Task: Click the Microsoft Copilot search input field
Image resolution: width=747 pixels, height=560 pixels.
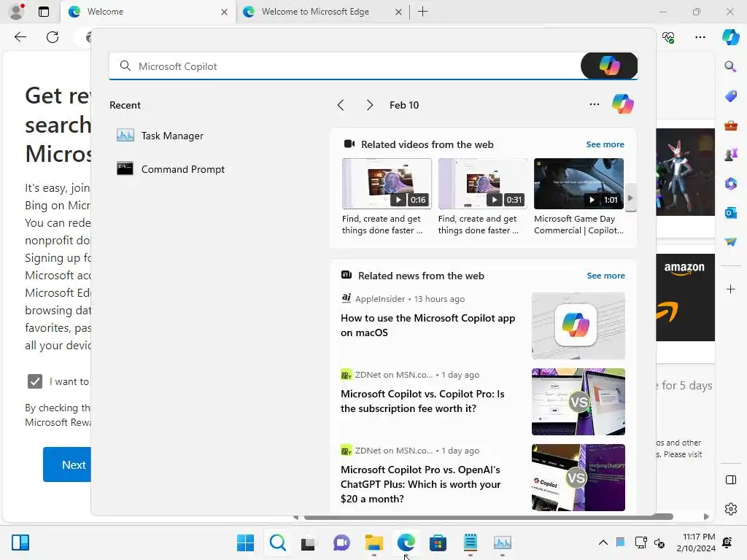Action: (344, 66)
